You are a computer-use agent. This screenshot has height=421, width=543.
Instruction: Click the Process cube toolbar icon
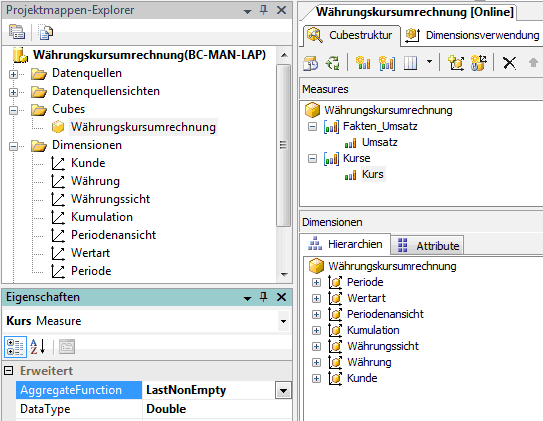(311, 63)
